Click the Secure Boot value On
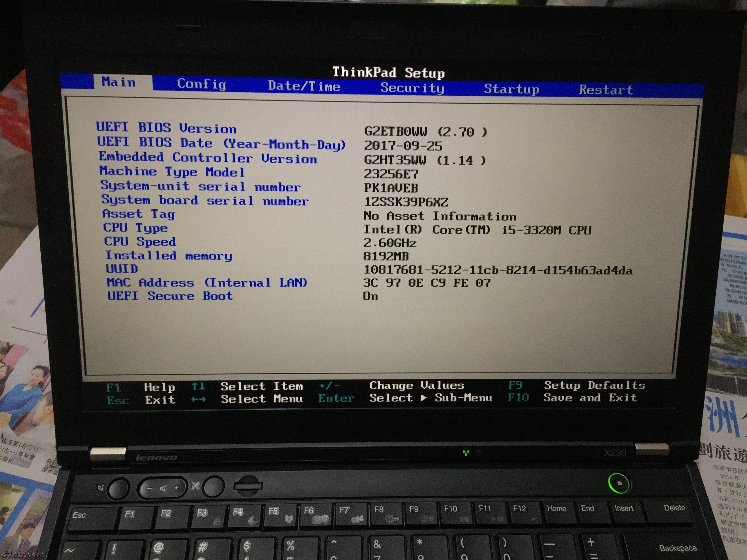Screen dimensions: 747x560 point(371,296)
